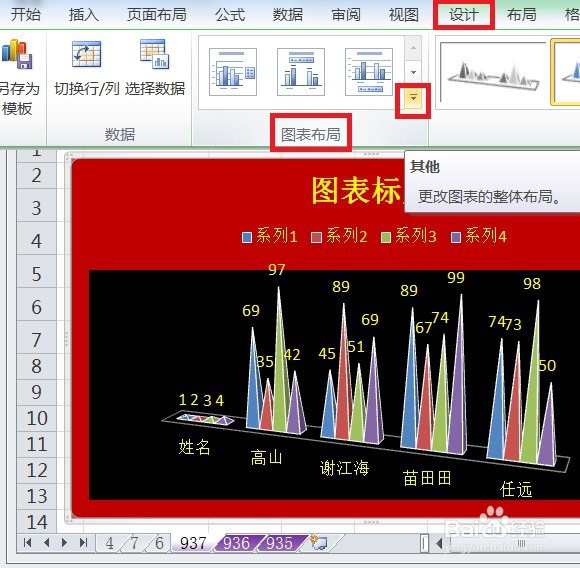Viewport: 580px width, 568px height.
Task: Click the chart title 图表标题
Action: 357,190
